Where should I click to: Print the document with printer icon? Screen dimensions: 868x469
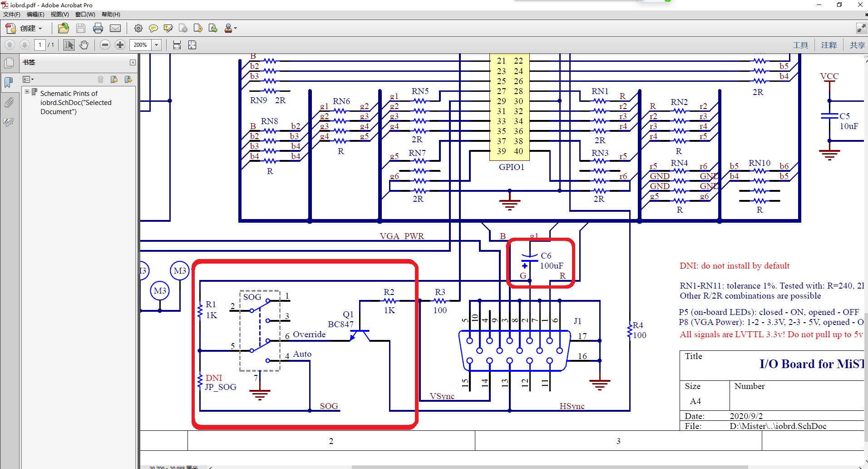coord(98,28)
